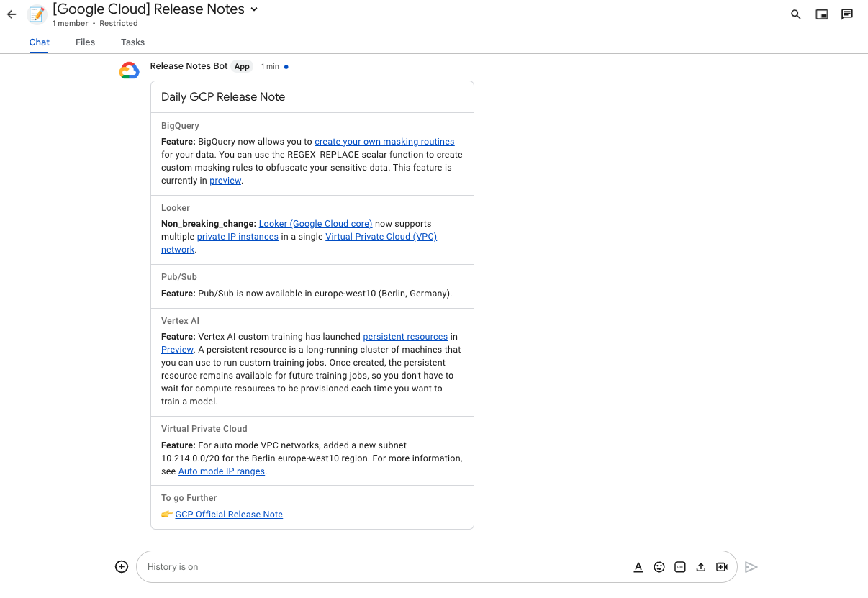Click the 'Daily GCP Release Note' card title
The width and height of the screenshot is (868, 598).
pyautogui.click(x=223, y=97)
